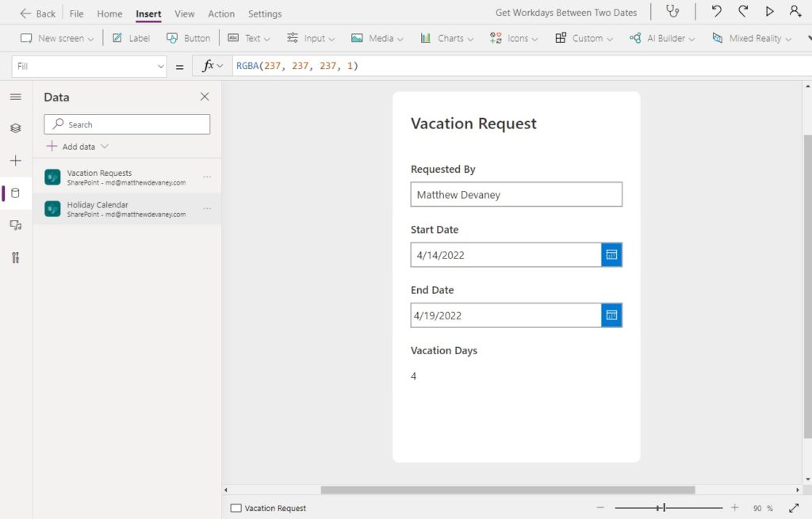Click the Data panel Search field
Viewport: 812px width, 519px height.
(127, 124)
